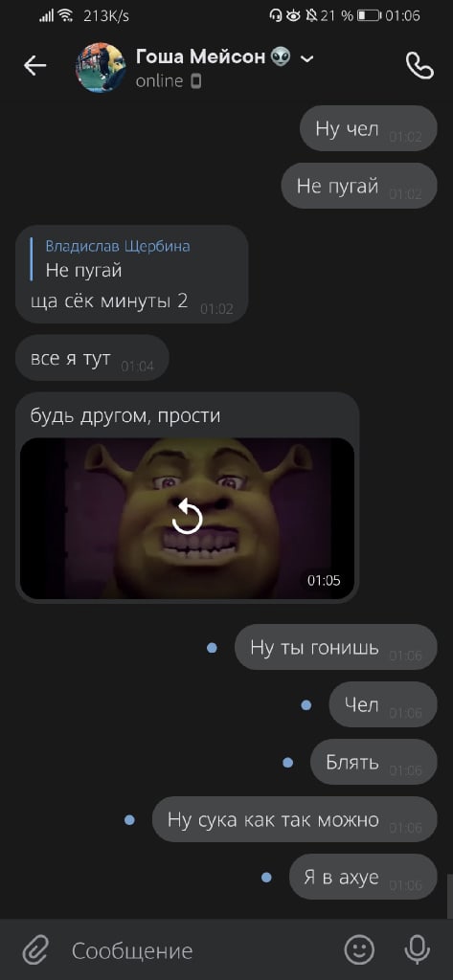
Task: Tap the back arrow icon
Action: [x=35, y=66]
